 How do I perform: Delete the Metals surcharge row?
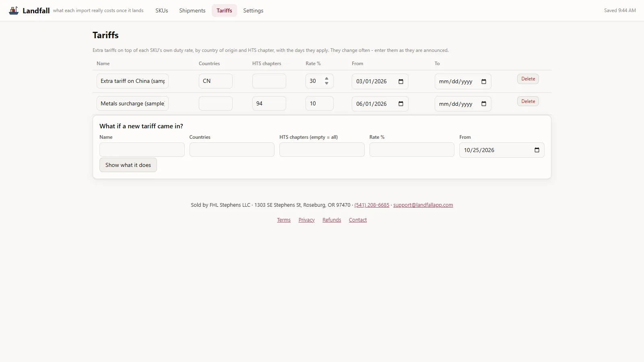pyautogui.click(x=528, y=101)
